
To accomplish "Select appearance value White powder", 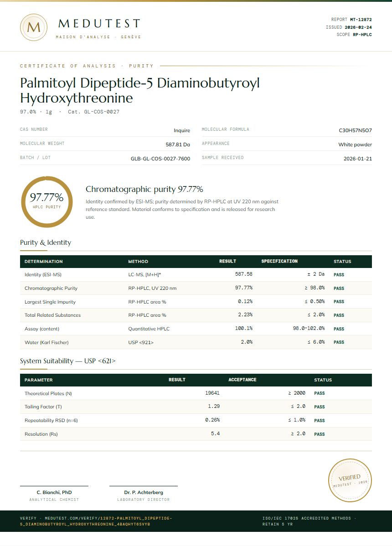I will tap(355, 144).
